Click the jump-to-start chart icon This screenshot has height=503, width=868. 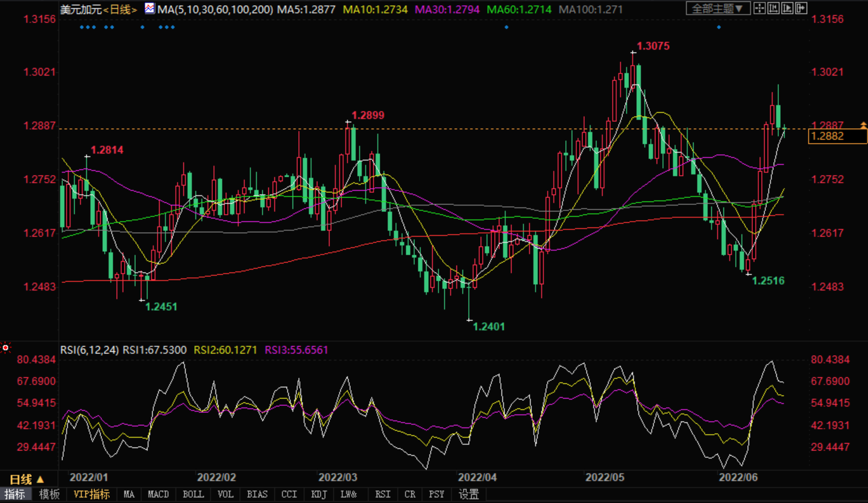click(773, 8)
